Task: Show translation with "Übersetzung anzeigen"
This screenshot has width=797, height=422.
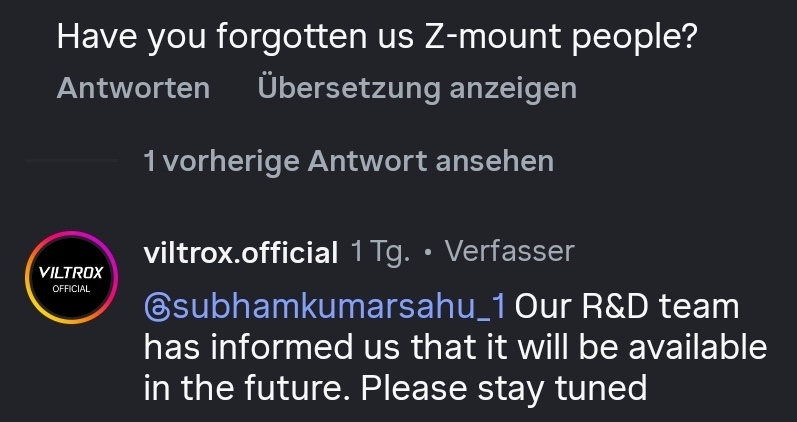Action: point(416,88)
